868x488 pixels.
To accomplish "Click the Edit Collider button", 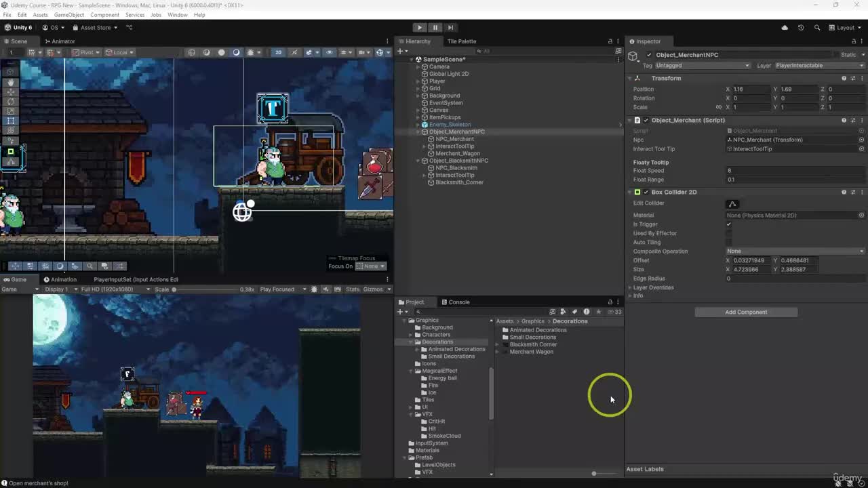I will pos(732,203).
